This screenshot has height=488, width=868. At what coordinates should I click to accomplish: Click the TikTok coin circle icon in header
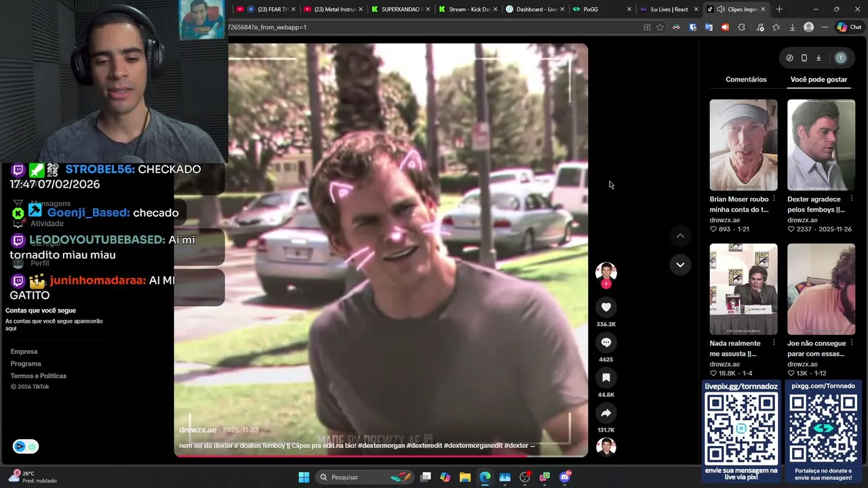pos(789,58)
